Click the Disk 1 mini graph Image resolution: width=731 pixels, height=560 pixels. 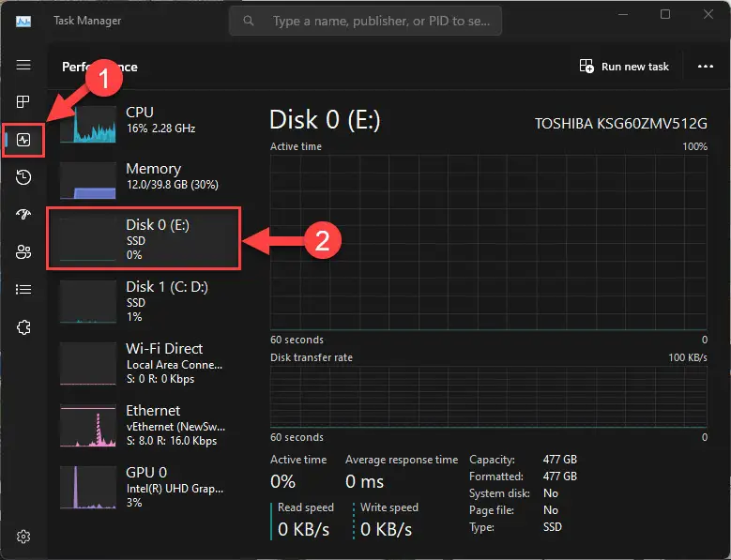(x=88, y=301)
